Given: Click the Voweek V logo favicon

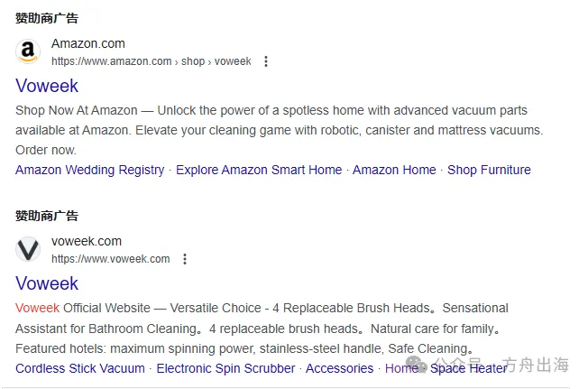Looking at the screenshot, I should coord(29,250).
